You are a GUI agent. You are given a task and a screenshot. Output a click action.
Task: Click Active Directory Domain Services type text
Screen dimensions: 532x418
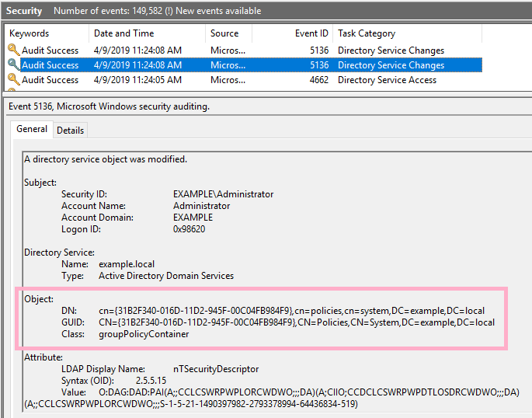[x=166, y=276]
